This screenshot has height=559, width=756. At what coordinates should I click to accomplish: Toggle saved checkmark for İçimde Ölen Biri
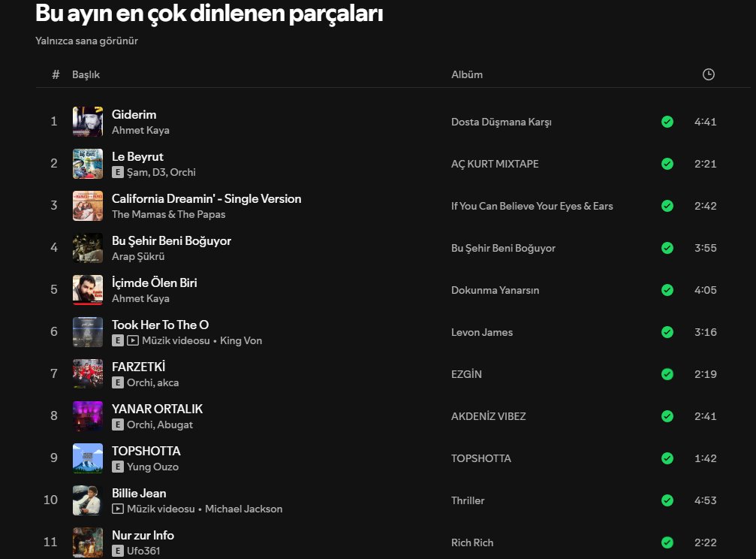click(x=667, y=289)
